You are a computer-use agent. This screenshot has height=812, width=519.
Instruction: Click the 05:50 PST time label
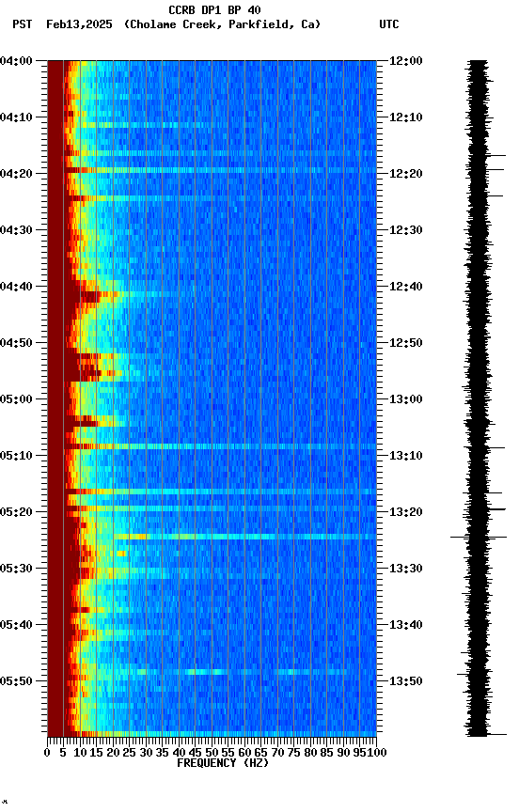(x=16, y=681)
